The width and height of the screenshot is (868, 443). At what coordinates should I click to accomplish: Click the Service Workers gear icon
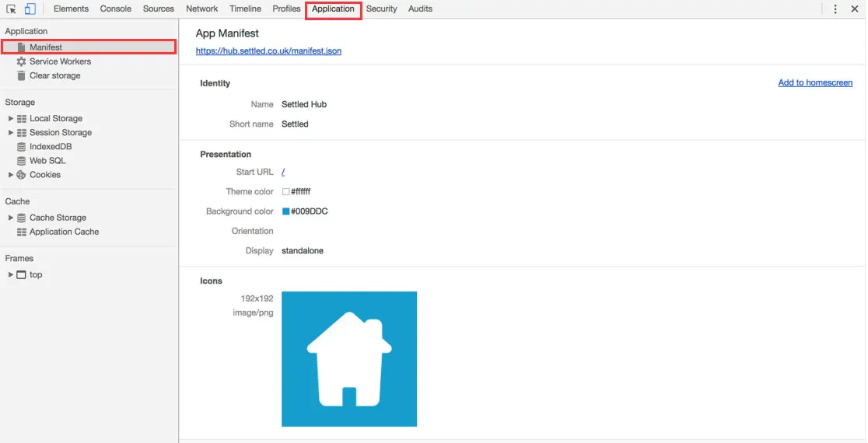coord(21,61)
